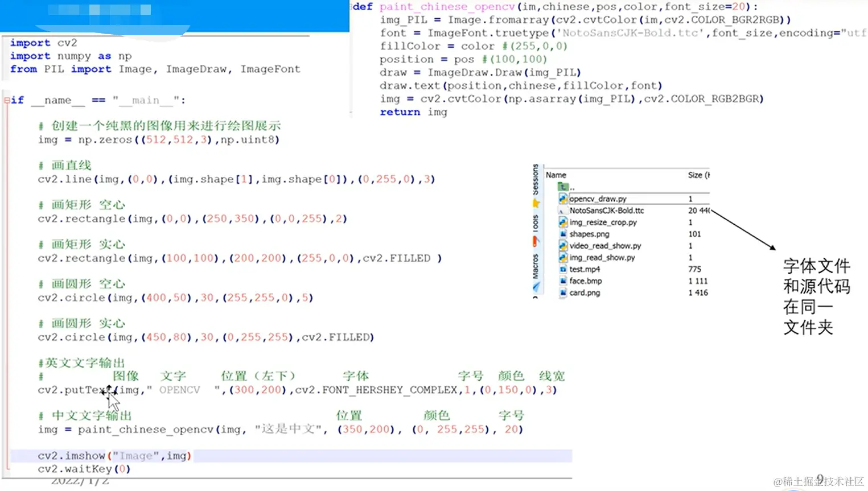The image size is (868, 491).
Task: Click the cv2.COLOR_RGB2BGR conversion line
Action: [x=571, y=99]
